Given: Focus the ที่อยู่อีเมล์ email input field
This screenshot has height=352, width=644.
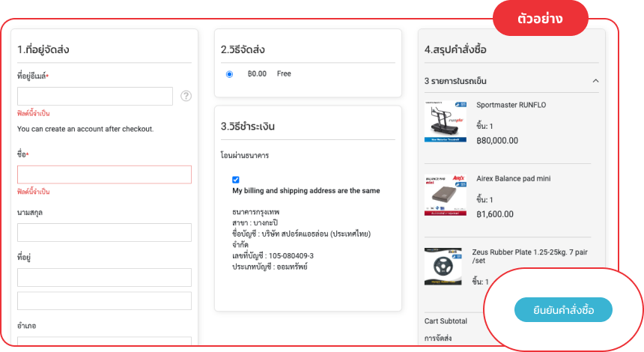Looking at the screenshot, I should click(95, 96).
